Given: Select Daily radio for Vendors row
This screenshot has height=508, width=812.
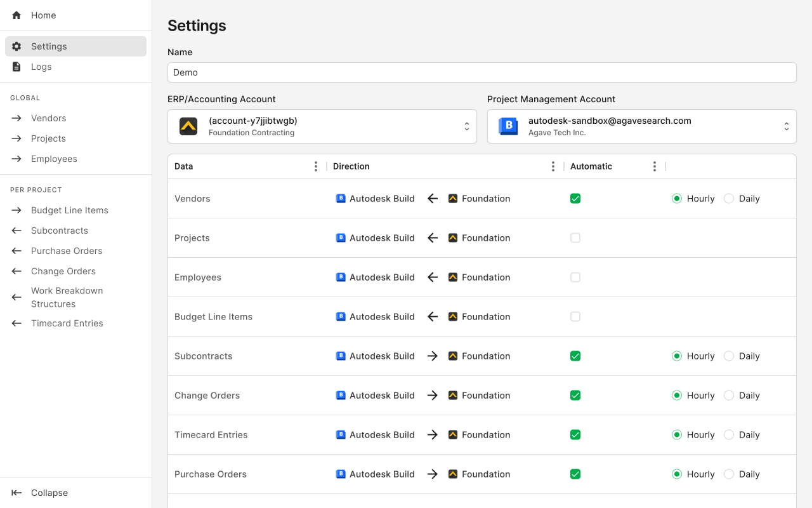Looking at the screenshot, I should pyautogui.click(x=729, y=199).
